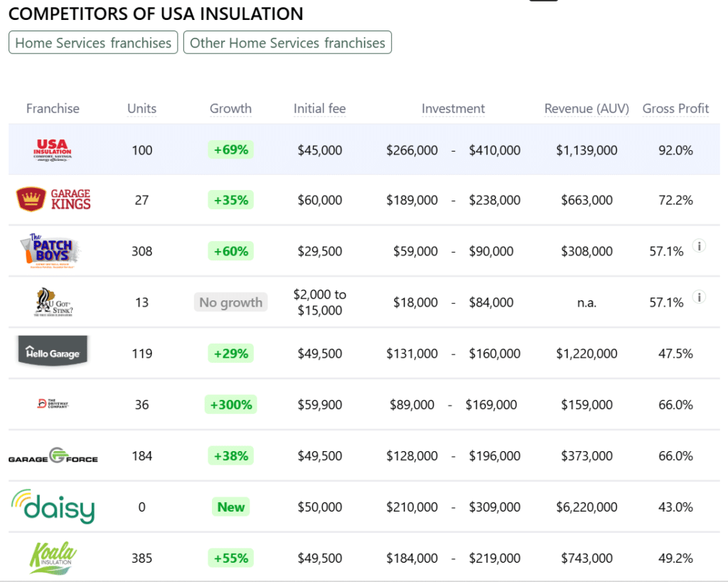Click the $60,000 initial fee cell
This screenshot has width=728, height=582.
(319, 200)
